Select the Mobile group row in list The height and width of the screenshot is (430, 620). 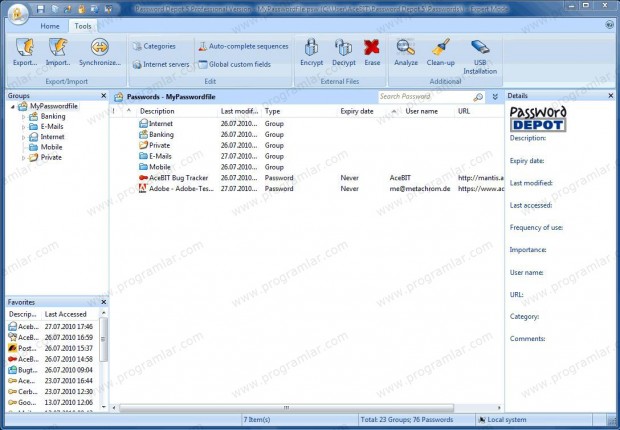[x=307, y=167]
